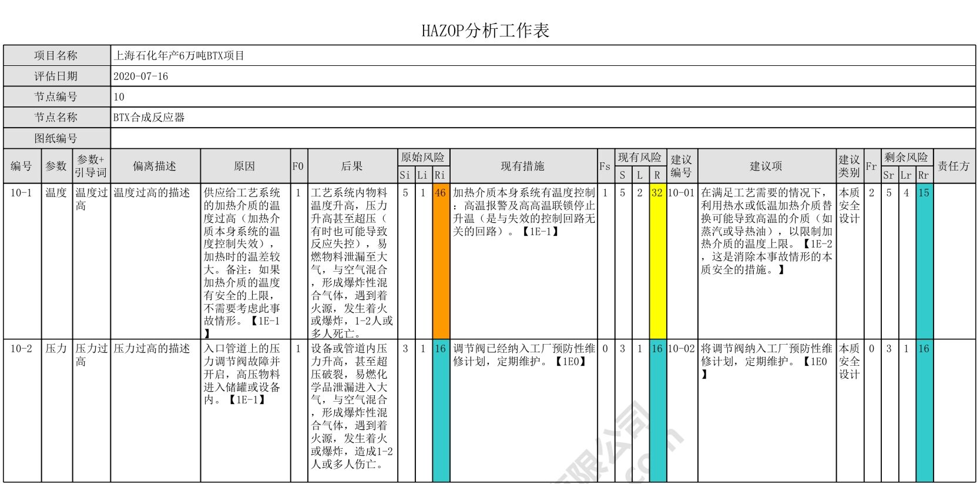980x484 pixels.
Task: Click the Lr sub-header
Action: click(907, 175)
